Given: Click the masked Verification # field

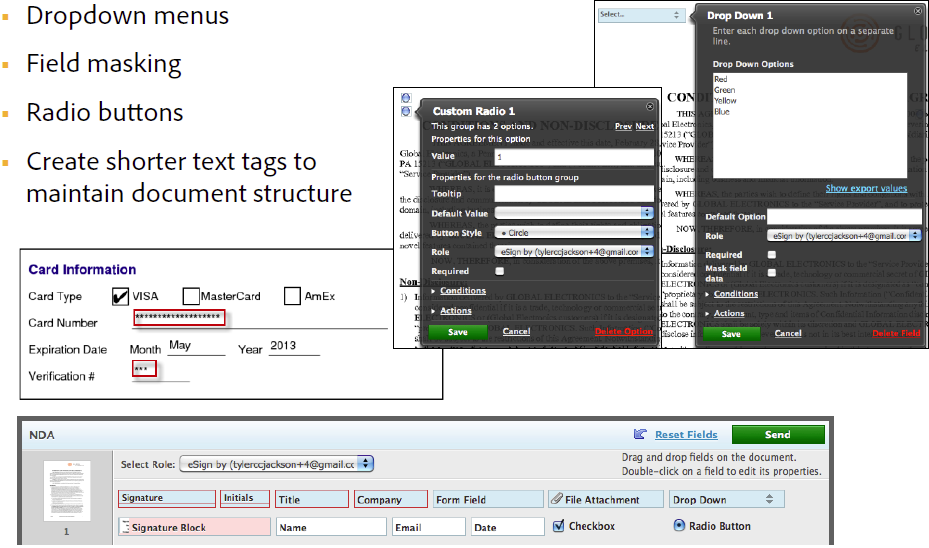Looking at the screenshot, I should 145,368.
